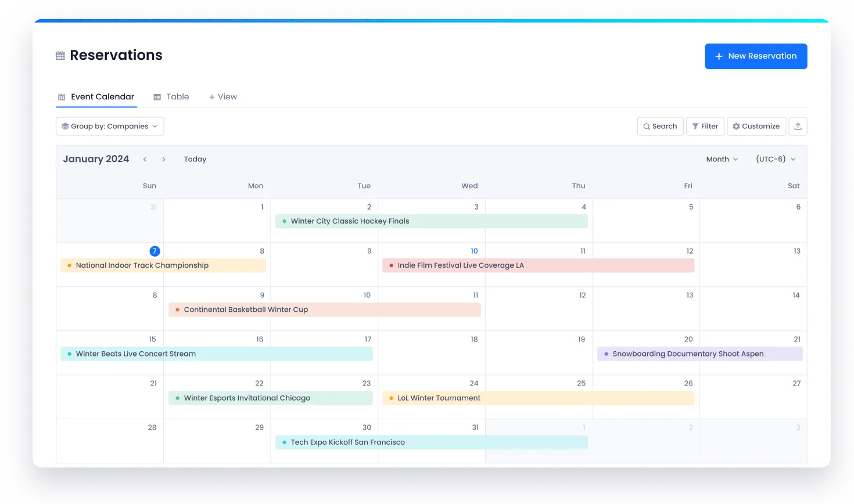Click date 29 in Monday column

pyautogui.click(x=259, y=427)
